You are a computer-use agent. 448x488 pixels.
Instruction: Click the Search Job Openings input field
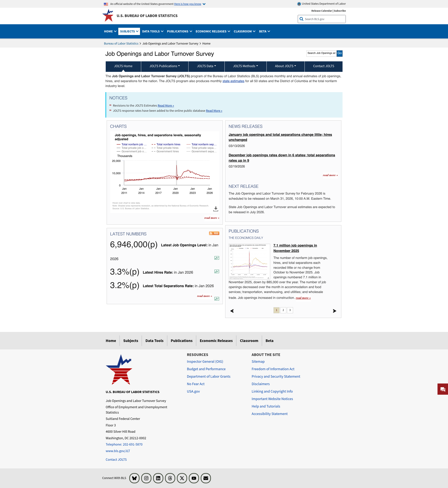pyautogui.click(x=321, y=53)
